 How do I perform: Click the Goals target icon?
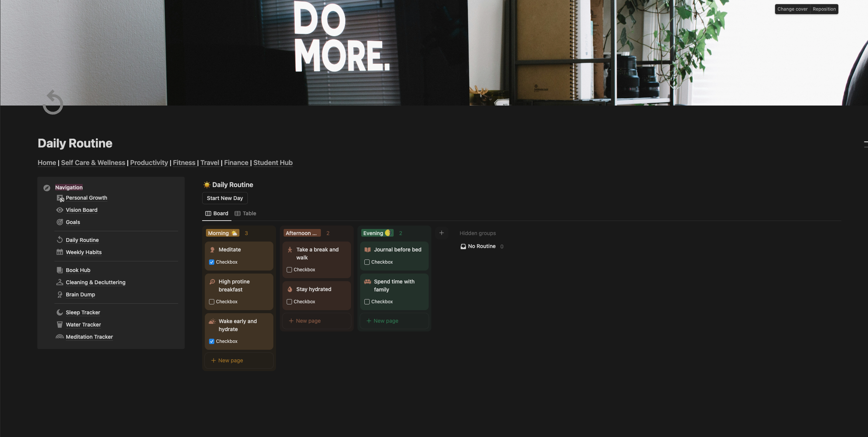(60, 222)
